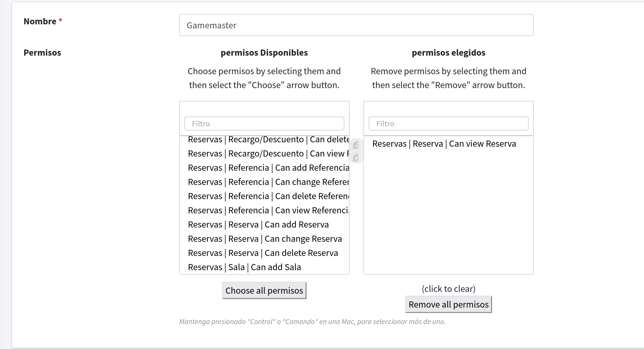
Task: Click the upper "Choose" arrow icon between lists
Action: pos(356,145)
